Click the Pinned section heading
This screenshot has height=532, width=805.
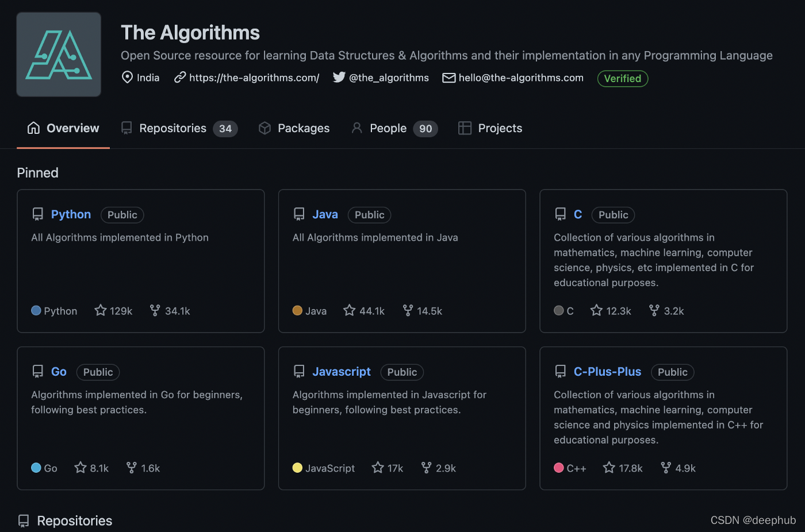(38, 173)
